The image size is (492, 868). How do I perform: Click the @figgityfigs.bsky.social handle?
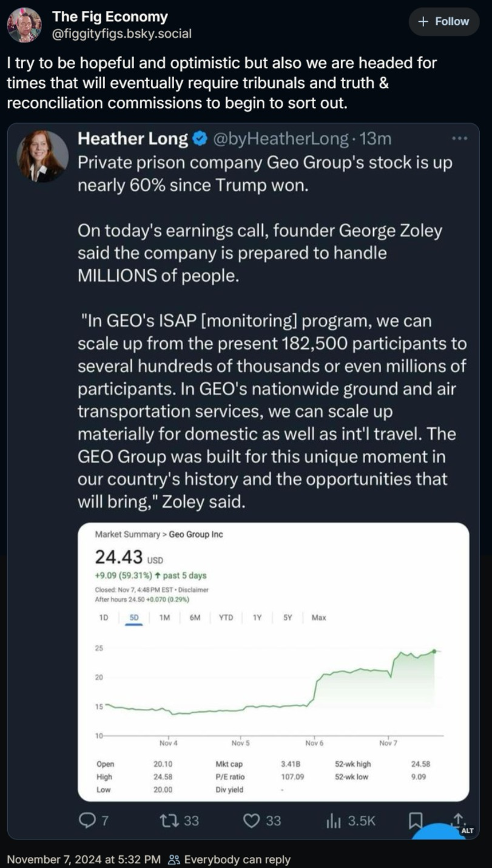(x=122, y=33)
